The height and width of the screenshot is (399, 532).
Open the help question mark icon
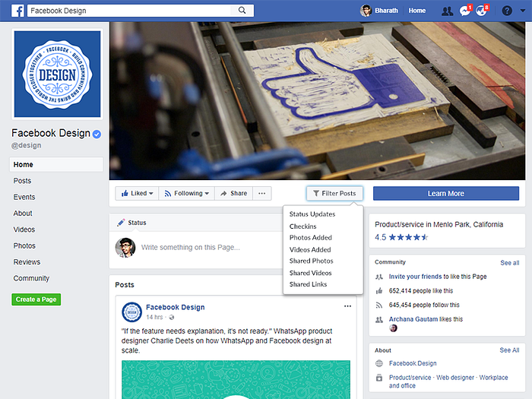(507, 11)
